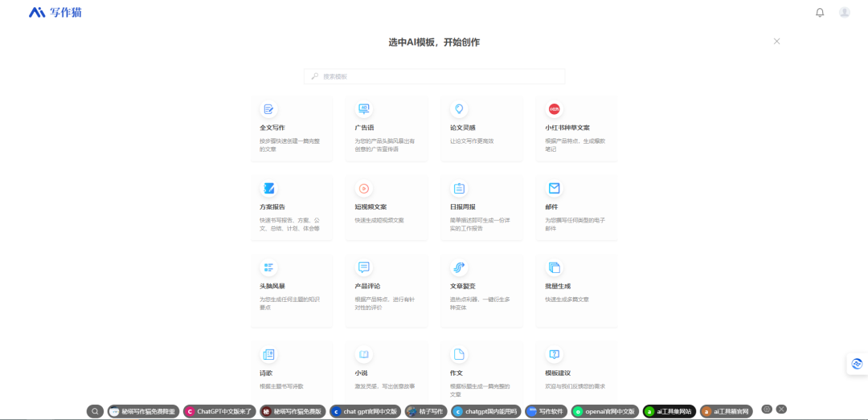Dismiss the bottom suggestion bar with its X
868x420 pixels.
(781, 410)
